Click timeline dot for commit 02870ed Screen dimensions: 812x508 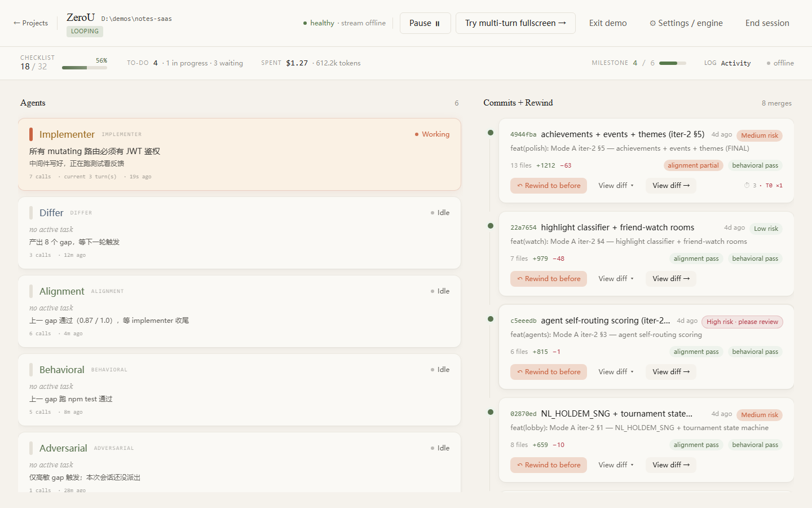491,412
